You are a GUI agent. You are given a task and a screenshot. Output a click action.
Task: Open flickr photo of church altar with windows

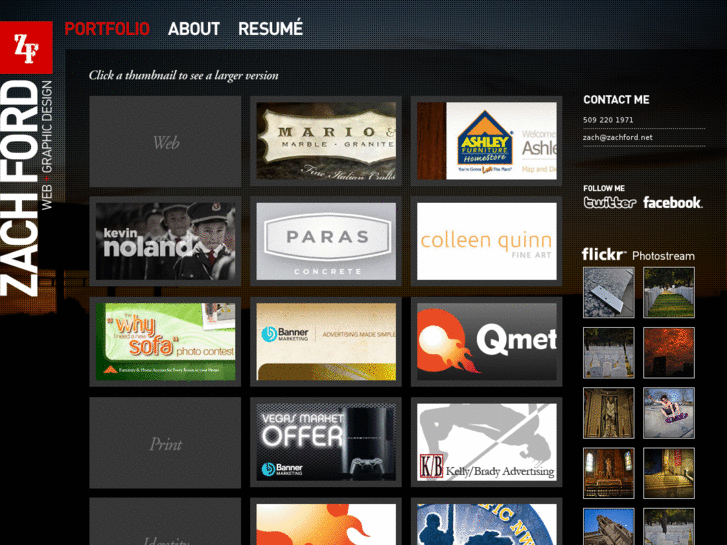click(608, 473)
